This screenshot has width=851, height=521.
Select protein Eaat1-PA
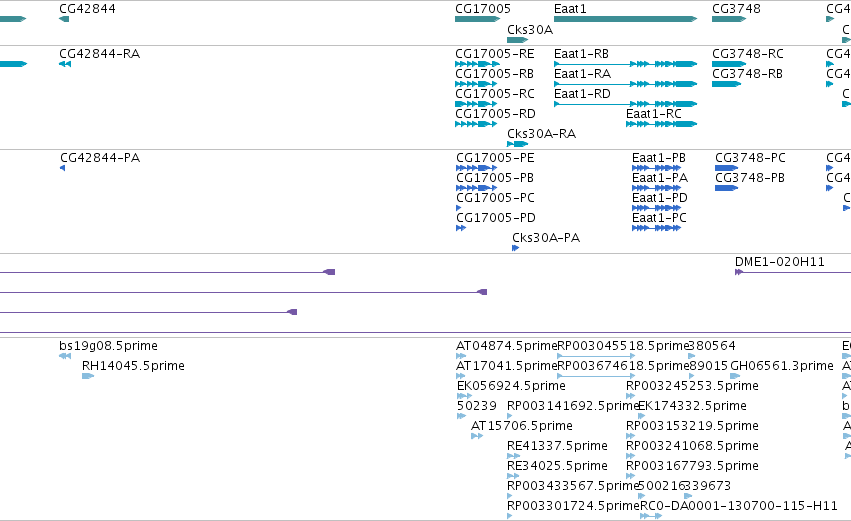660,178
